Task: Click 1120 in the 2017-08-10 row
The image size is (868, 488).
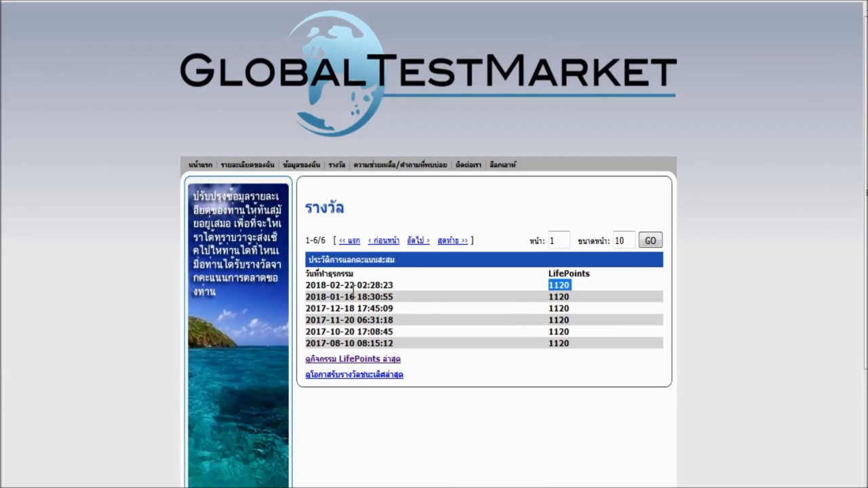Action: 559,343
